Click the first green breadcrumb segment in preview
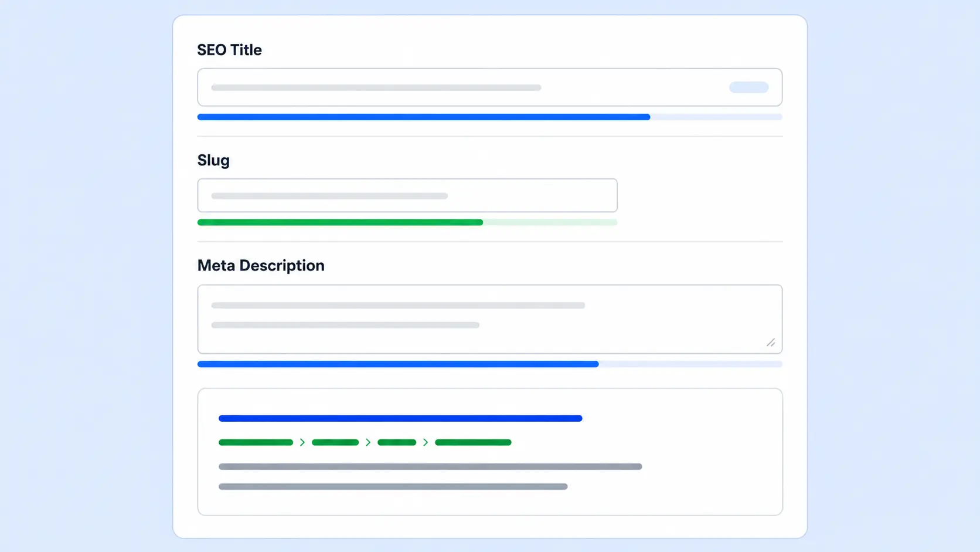Image resolution: width=980 pixels, height=552 pixels. (x=256, y=442)
